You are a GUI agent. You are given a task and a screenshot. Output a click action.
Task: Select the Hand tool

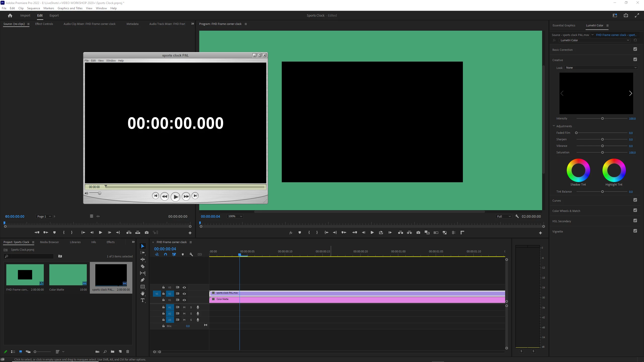[143, 293]
